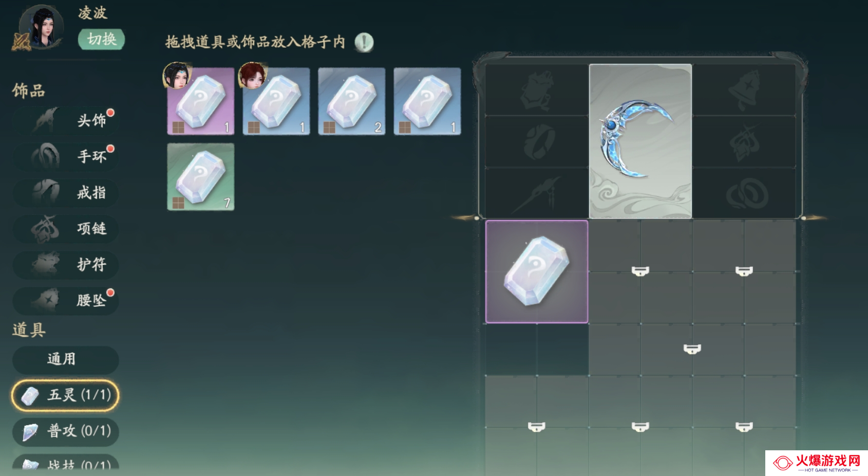Select the 普攻 (0/1) item filter

[66, 431]
